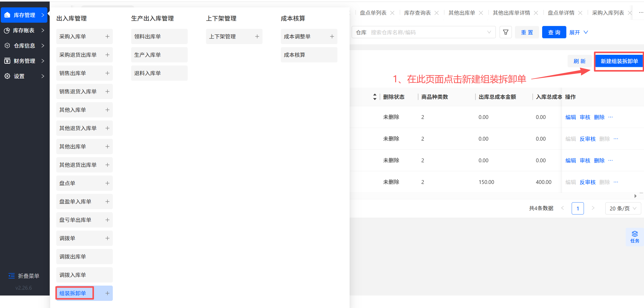Viewport: 644px width, 308px height.
Task: Expand filters with 展开 chevron
Action: [x=586, y=32]
